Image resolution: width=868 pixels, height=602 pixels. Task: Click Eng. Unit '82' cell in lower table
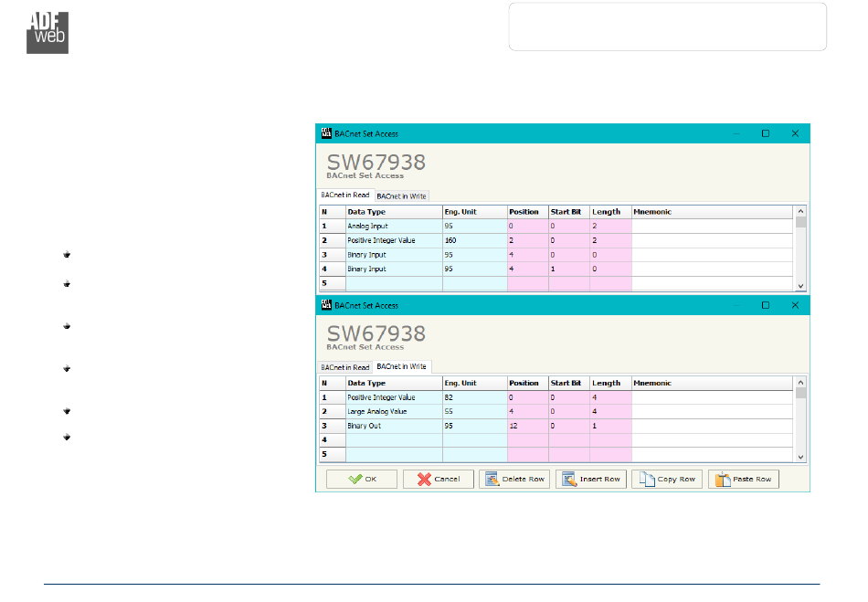474,397
